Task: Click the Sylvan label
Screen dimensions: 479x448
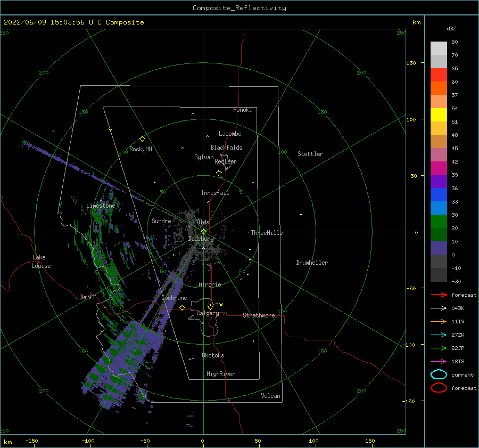Action: point(204,157)
